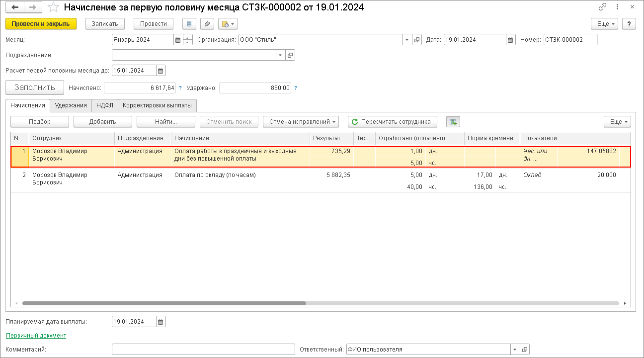The height and width of the screenshot is (358, 644).
Task: Click the Начислено amount 6 617,64
Action: point(140,88)
